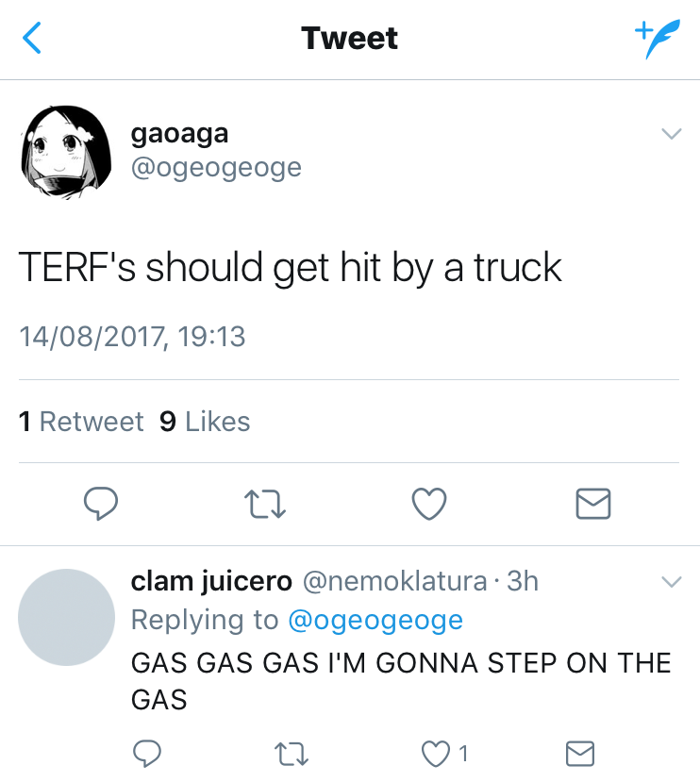Open options chevron on clam juicero's reply
Screen dimensions: 700x782
tap(671, 581)
